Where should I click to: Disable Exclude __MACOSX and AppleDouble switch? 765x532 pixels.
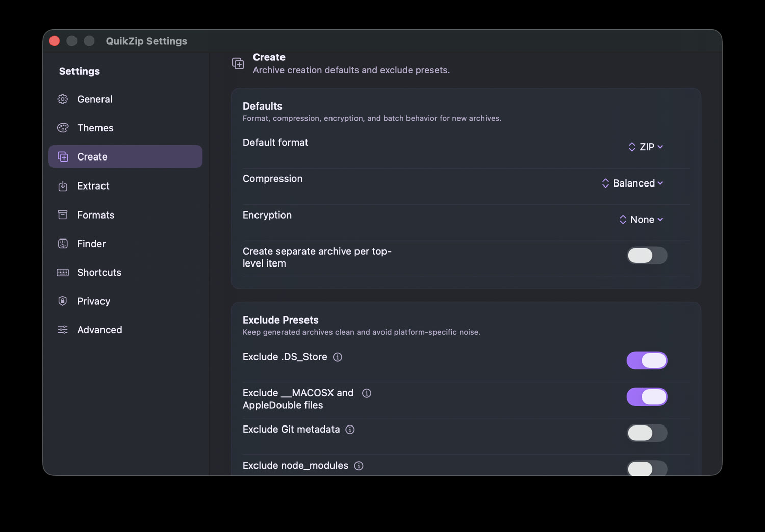[x=647, y=397]
